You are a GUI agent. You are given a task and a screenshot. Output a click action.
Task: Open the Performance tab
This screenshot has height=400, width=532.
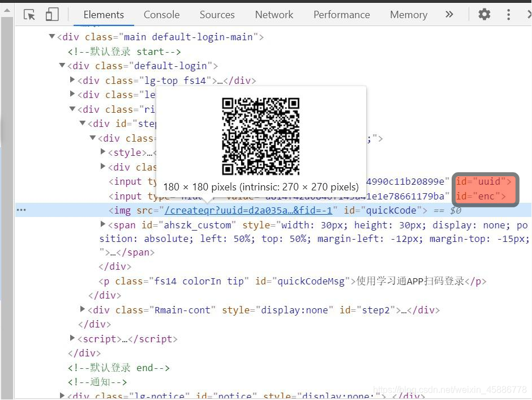pos(342,15)
